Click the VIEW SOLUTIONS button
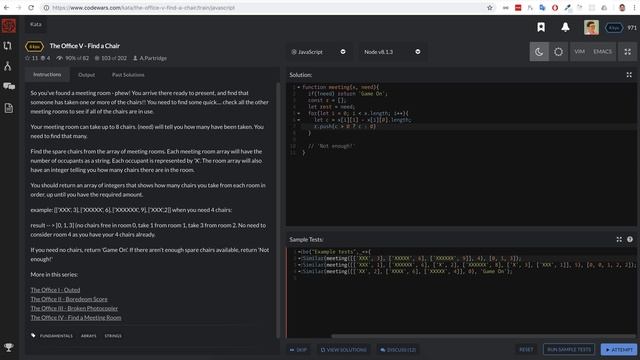Image resolution: width=640 pixels, height=360 pixels. point(343,350)
